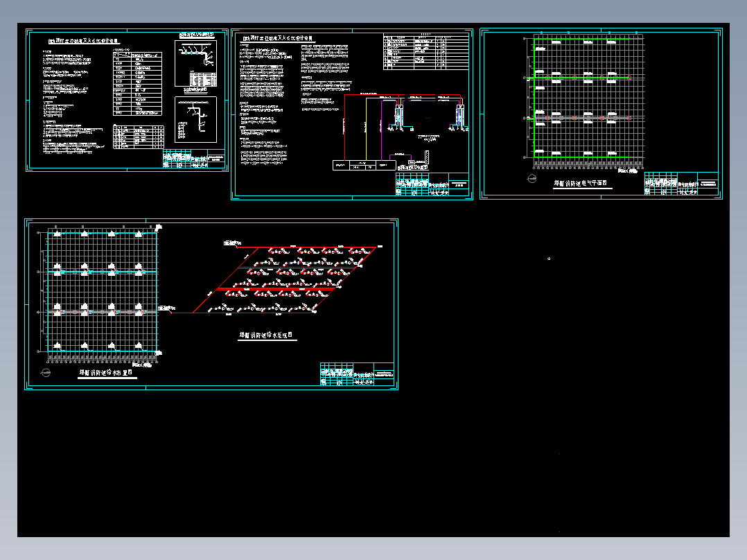The height and width of the screenshot is (560, 747).
Task: Select the left valve assembly in the control schematic
Action: [x=398, y=116]
